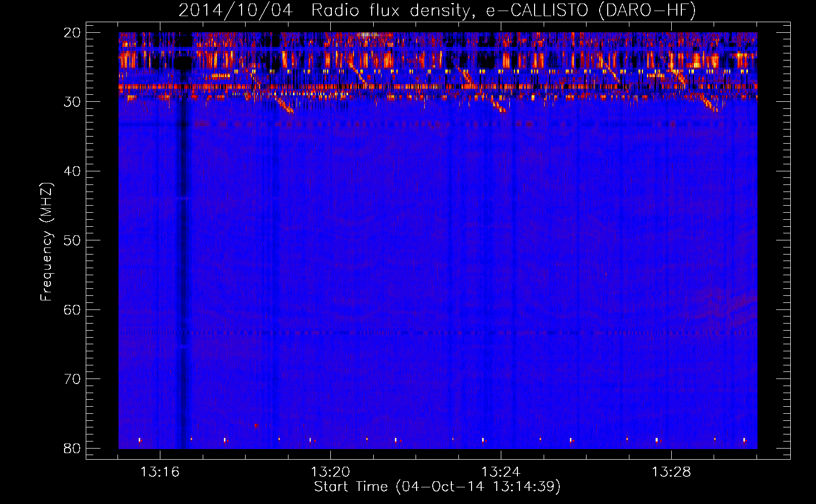This screenshot has height=504, width=816.
Task: Click the 13:24 time tick label
Action: coord(501,472)
